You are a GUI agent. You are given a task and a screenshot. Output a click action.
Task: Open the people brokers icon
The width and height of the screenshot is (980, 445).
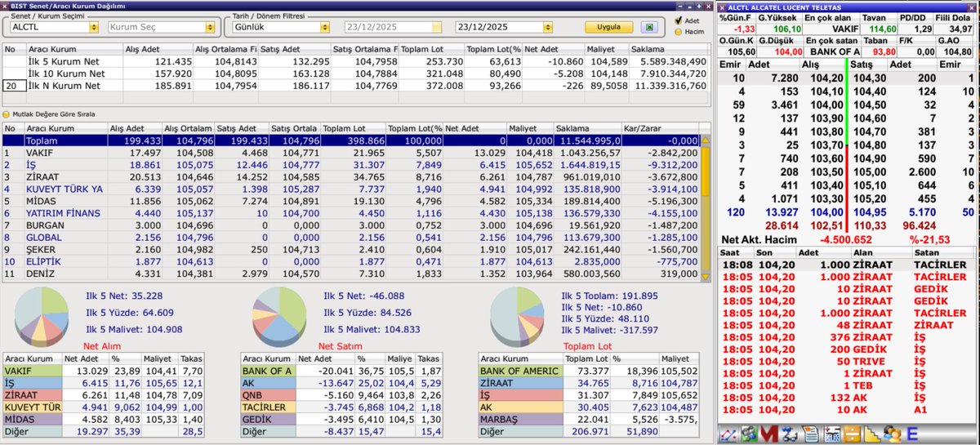(892, 434)
